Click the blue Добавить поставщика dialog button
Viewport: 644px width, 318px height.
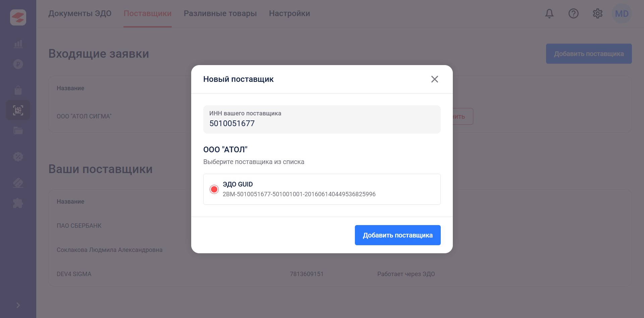[397, 235]
